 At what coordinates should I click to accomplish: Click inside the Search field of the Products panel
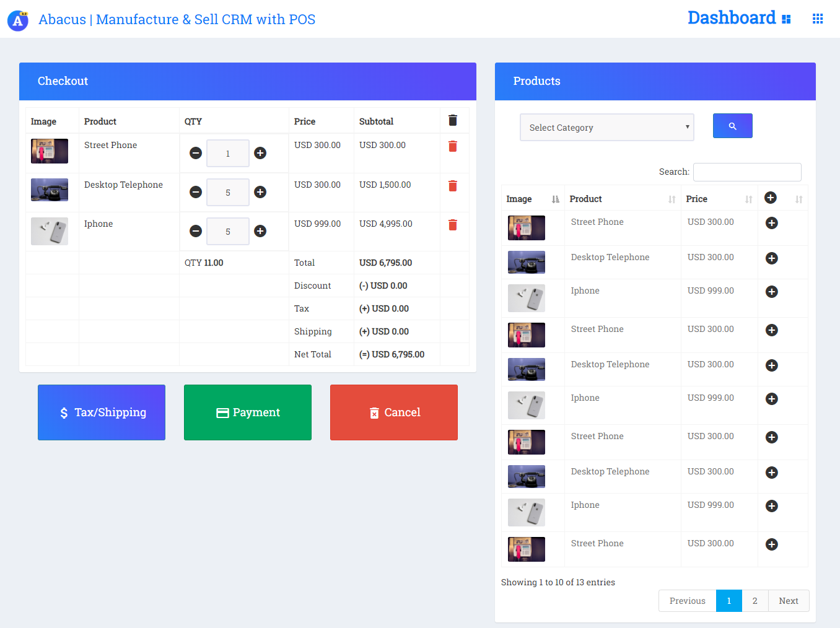(x=746, y=172)
